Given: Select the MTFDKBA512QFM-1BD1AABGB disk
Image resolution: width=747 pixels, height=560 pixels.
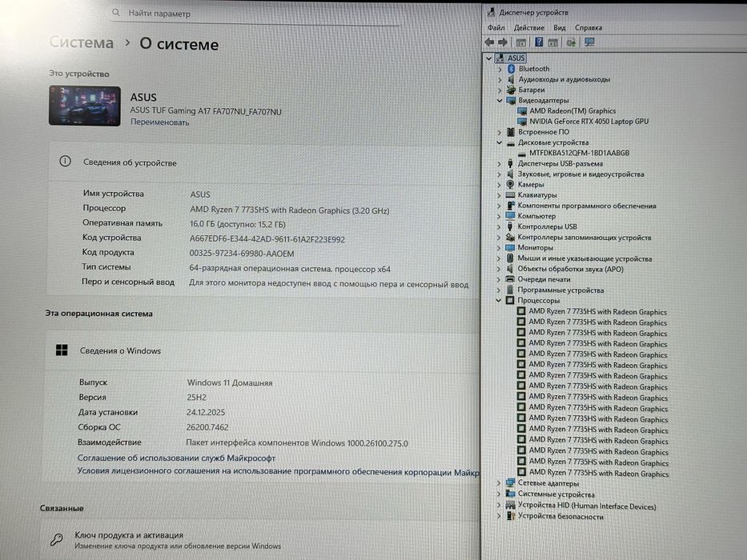Looking at the screenshot, I should pyautogui.click(x=580, y=153).
